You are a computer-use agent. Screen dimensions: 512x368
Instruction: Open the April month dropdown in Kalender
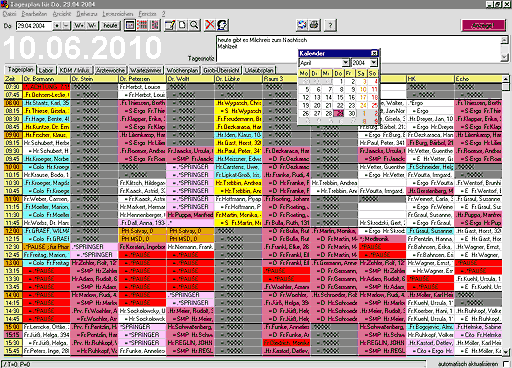(x=346, y=62)
